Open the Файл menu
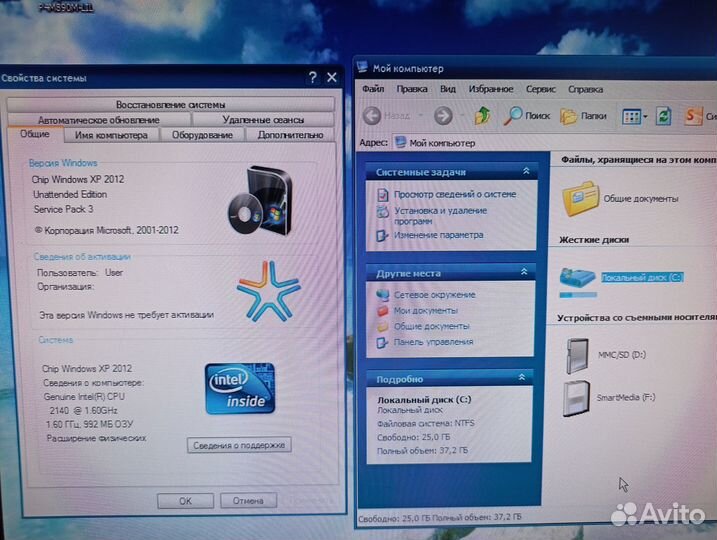717x540 pixels. tap(373, 89)
